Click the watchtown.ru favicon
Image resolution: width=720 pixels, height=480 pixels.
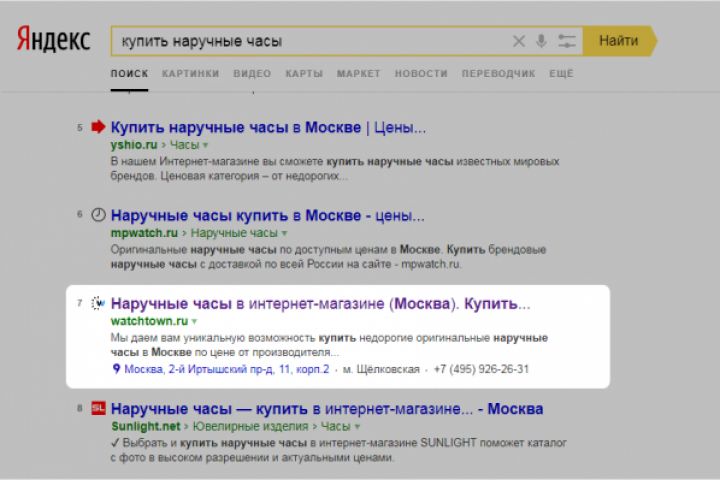tap(98, 303)
